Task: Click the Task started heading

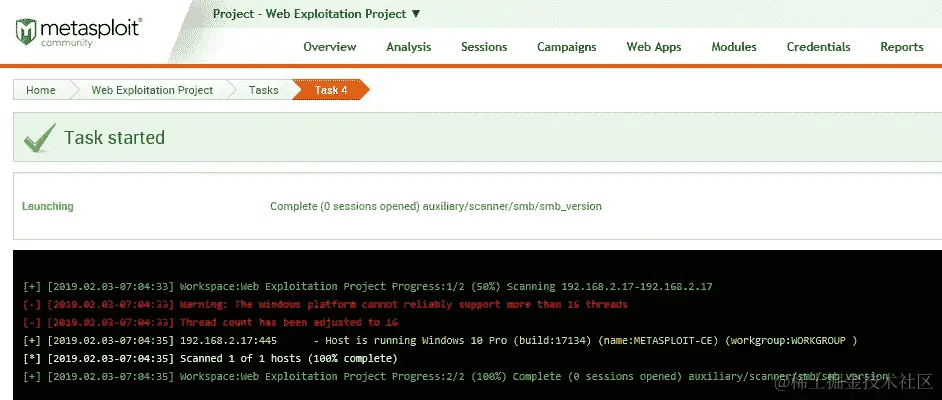Action: (x=114, y=138)
